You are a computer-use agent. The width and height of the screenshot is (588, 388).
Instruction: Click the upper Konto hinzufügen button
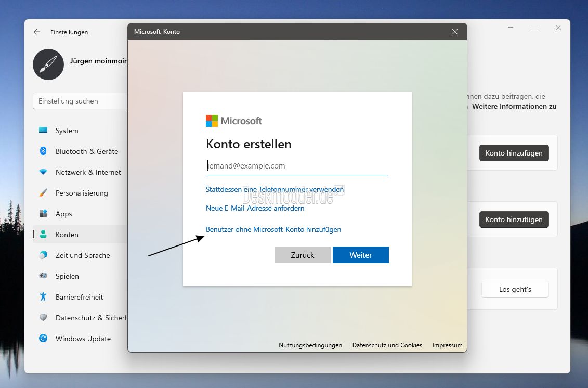coord(514,153)
